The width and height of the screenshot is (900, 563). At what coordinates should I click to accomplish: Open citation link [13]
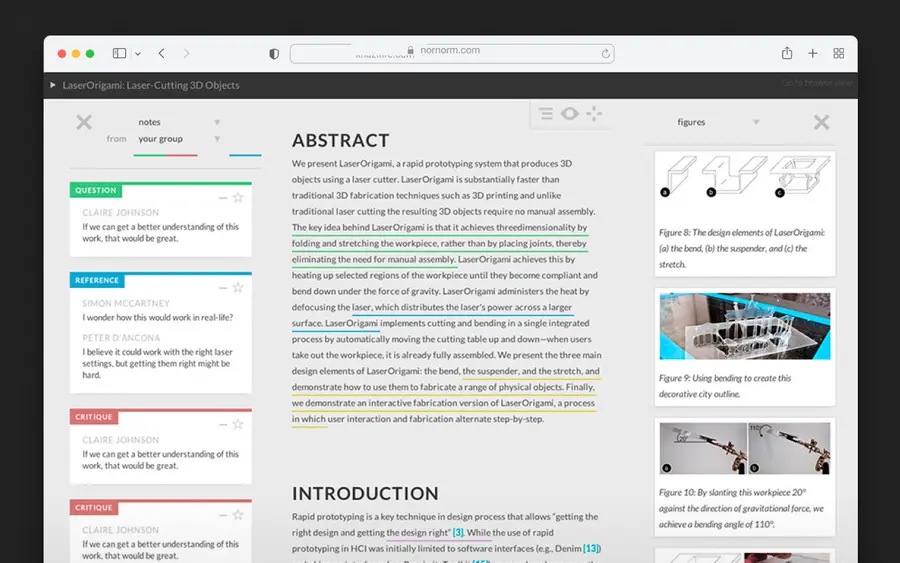[x=592, y=549]
